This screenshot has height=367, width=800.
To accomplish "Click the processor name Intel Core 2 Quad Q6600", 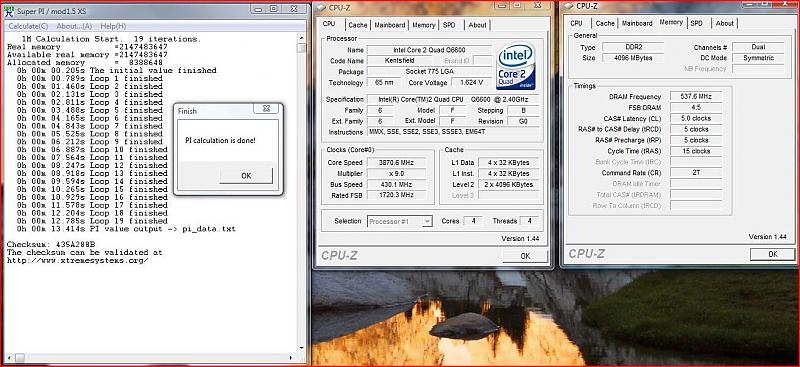I will (x=429, y=50).
